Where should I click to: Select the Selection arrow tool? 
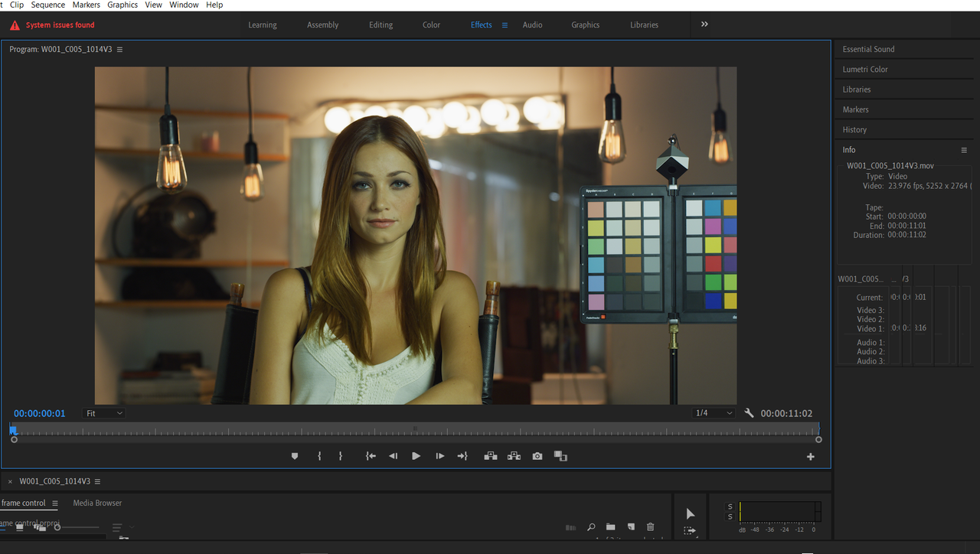(x=690, y=513)
